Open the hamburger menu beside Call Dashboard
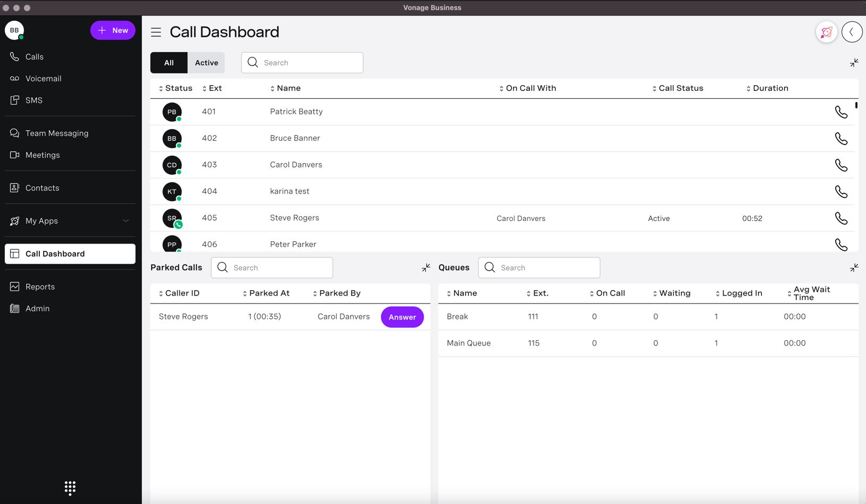 coord(156,32)
